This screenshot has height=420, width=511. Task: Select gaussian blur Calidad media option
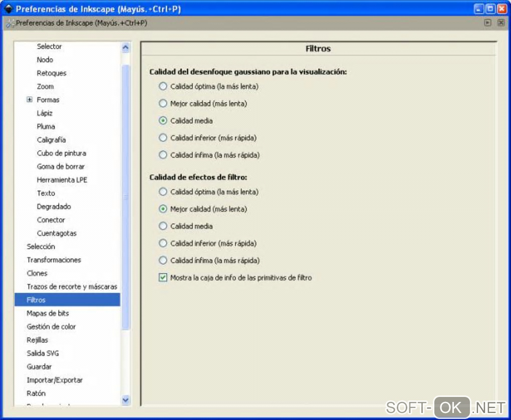pos(163,121)
